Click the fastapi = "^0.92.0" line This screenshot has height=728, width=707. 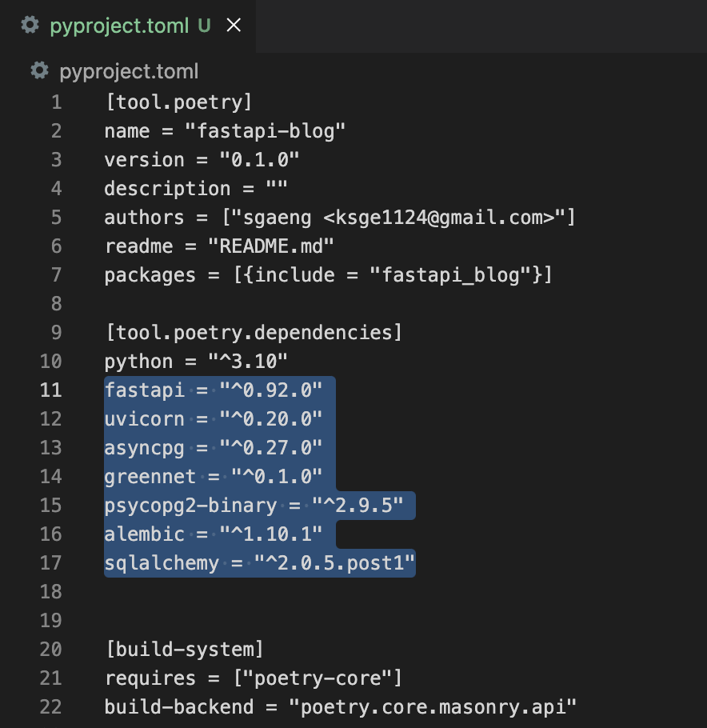click(x=213, y=390)
